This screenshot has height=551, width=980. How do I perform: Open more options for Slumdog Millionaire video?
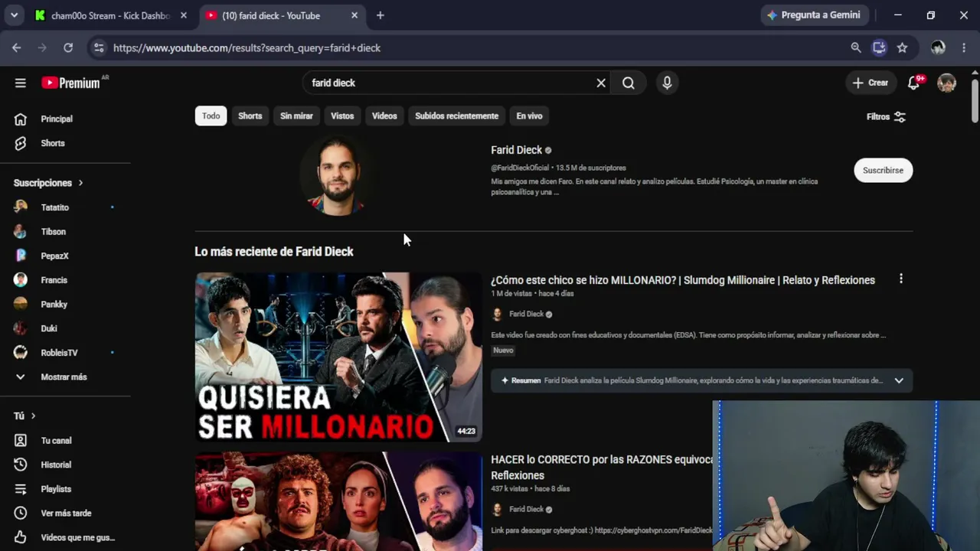pyautogui.click(x=901, y=279)
